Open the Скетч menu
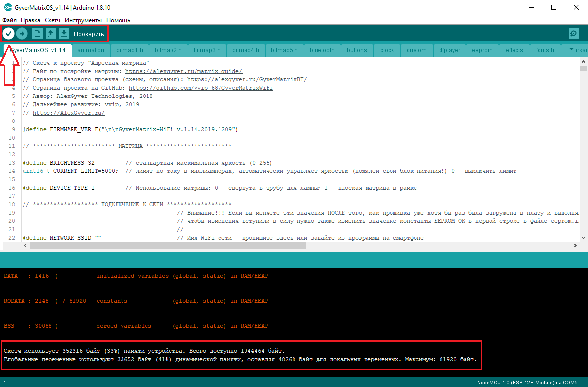Viewport: 588px width, 387px height. (52, 20)
